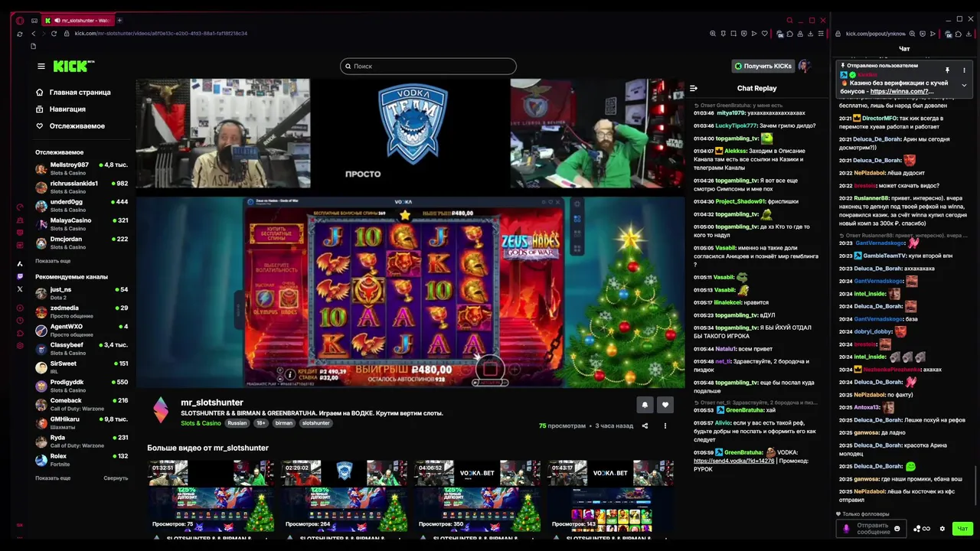Unpin the pinned chat message
The height and width of the screenshot is (551, 980).
(x=947, y=70)
